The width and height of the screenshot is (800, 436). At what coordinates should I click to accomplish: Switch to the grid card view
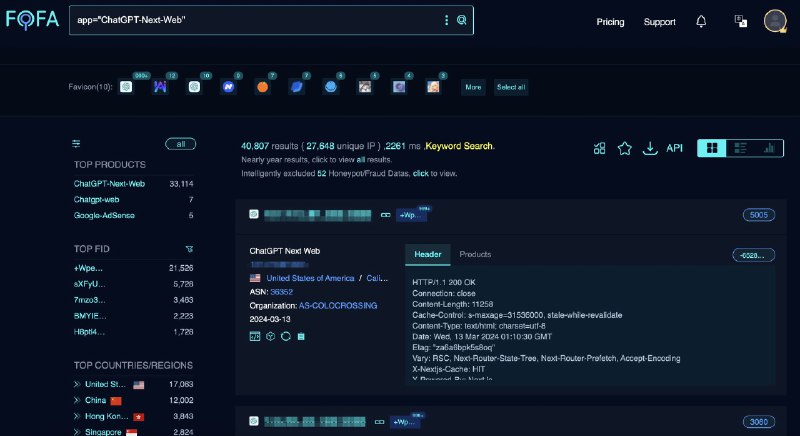[712, 148]
